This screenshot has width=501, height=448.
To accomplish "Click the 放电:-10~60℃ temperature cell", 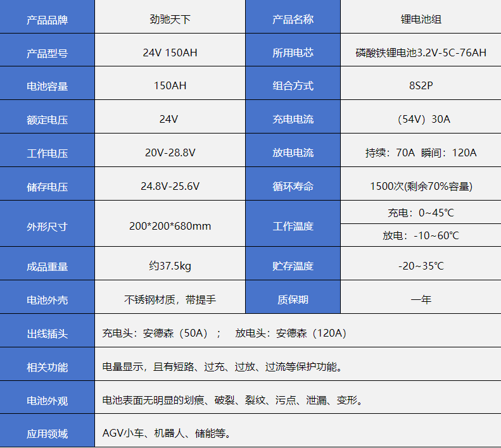I will 421,235.
